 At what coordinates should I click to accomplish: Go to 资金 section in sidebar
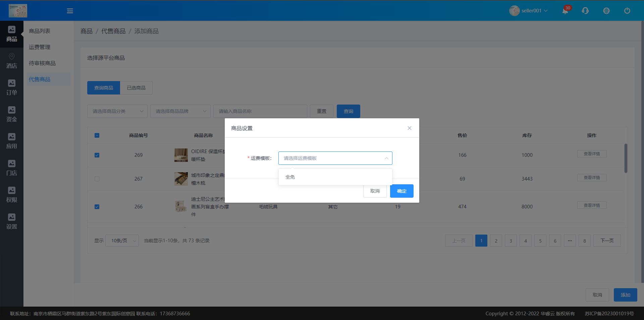click(12, 114)
